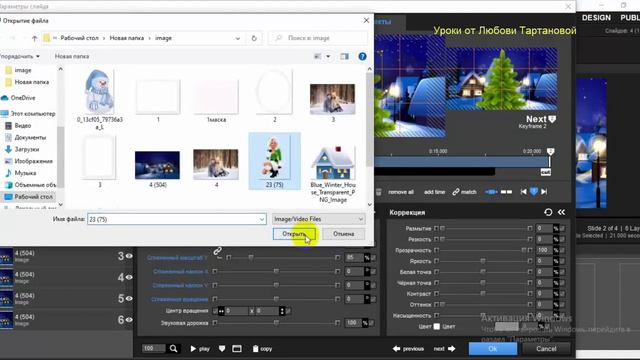The width and height of the screenshot is (640, 360).
Task: Open Музыка folder in sidebar
Action: [x=25, y=173]
